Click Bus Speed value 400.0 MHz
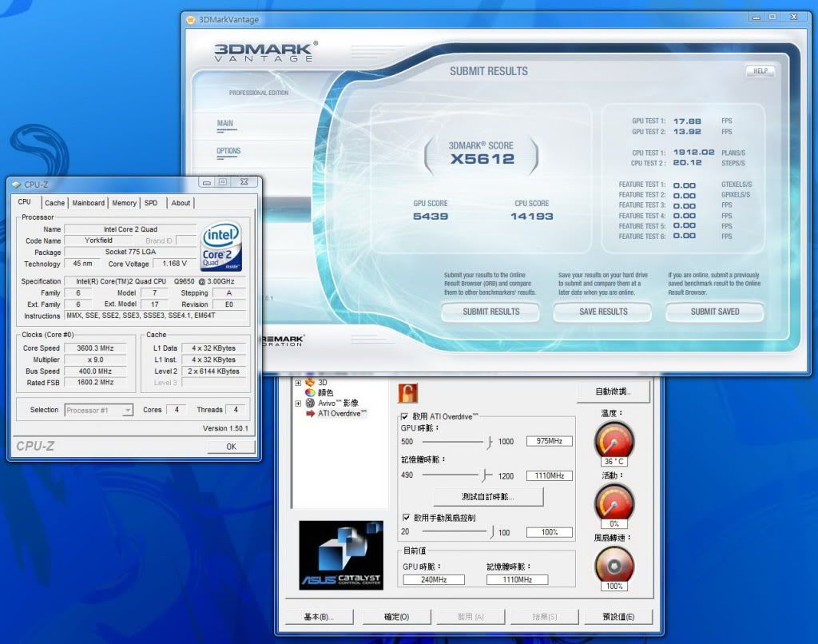The width and height of the screenshot is (818, 644). [x=95, y=371]
